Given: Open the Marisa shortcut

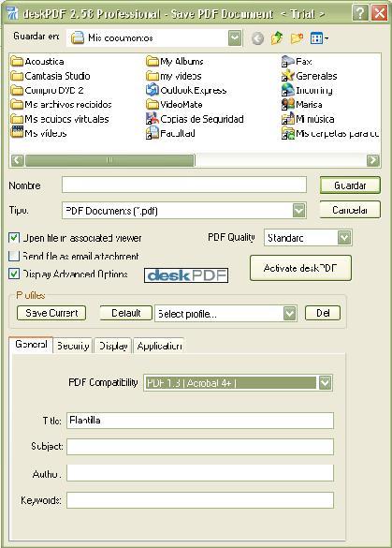Looking at the screenshot, I should coord(301,105).
